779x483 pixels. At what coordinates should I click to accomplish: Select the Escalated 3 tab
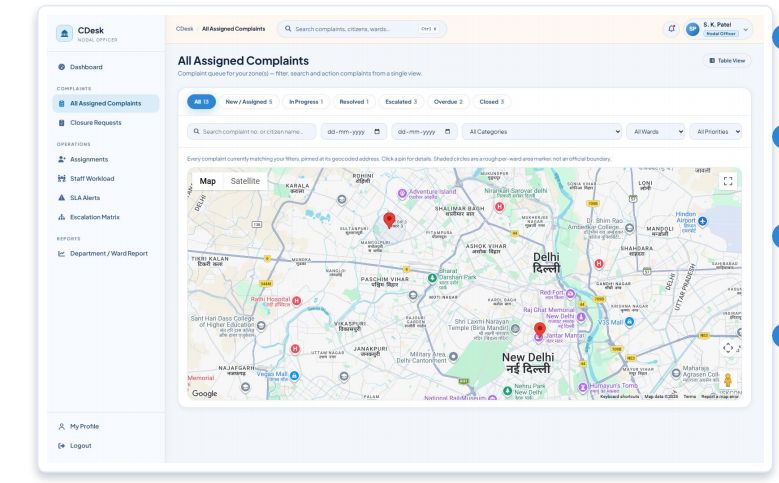[x=401, y=102]
